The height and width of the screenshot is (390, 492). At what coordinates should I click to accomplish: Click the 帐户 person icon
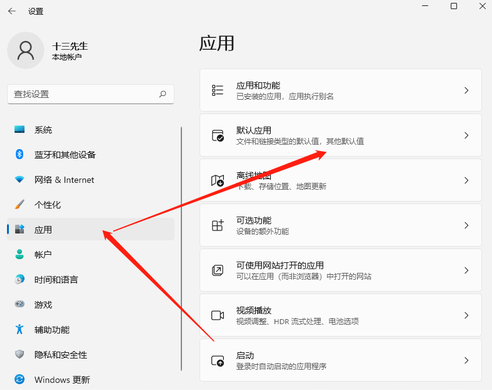(20, 254)
